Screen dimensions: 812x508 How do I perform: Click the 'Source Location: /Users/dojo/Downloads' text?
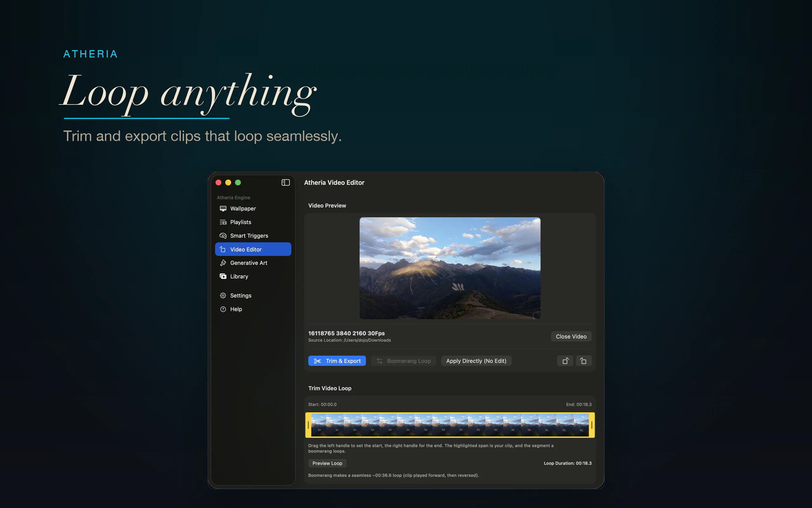click(x=350, y=340)
